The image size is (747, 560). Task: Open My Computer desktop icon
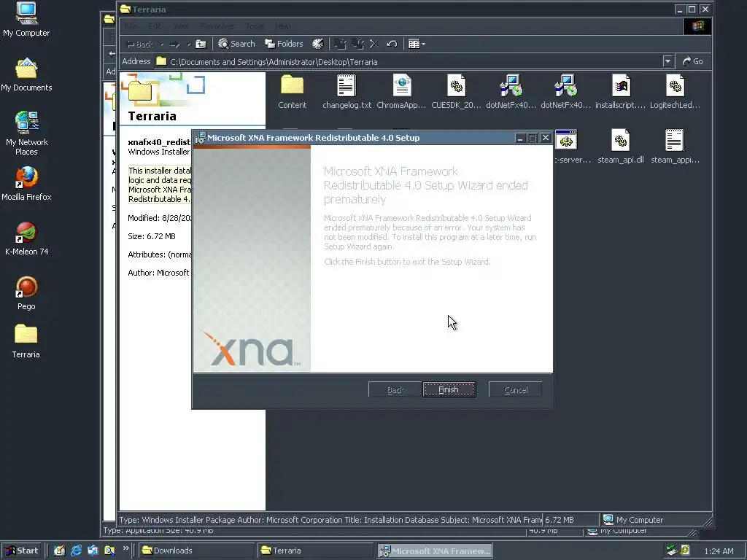(26, 19)
